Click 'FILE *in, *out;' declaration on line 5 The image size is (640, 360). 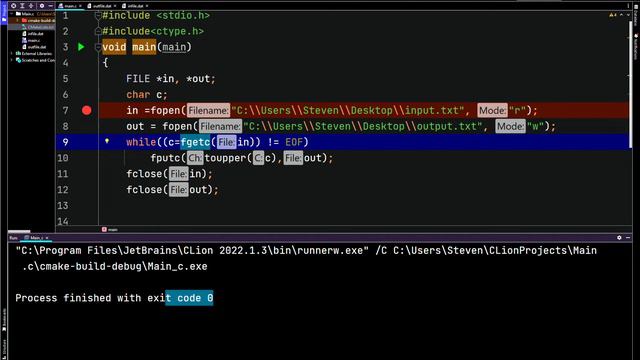click(171, 79)
